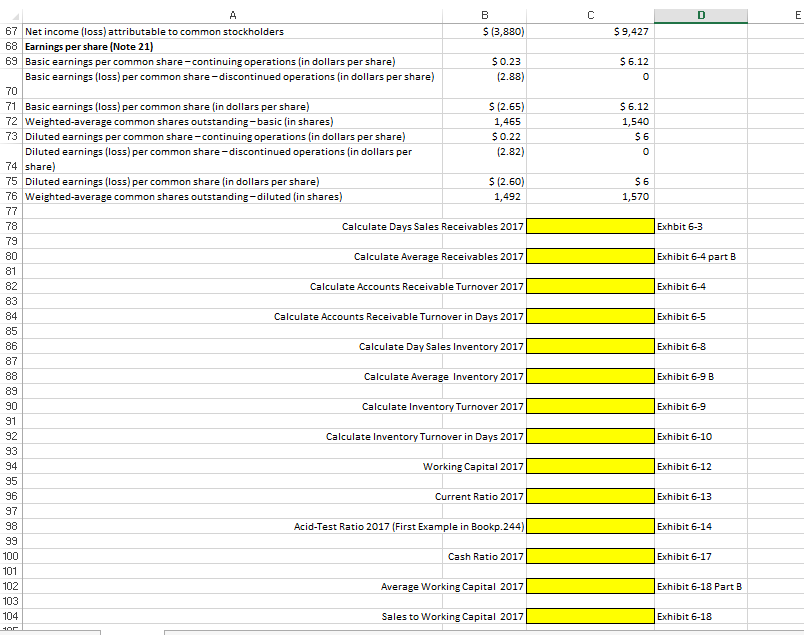Click yellow cell for Average Inventory 2017

point(590,376)
